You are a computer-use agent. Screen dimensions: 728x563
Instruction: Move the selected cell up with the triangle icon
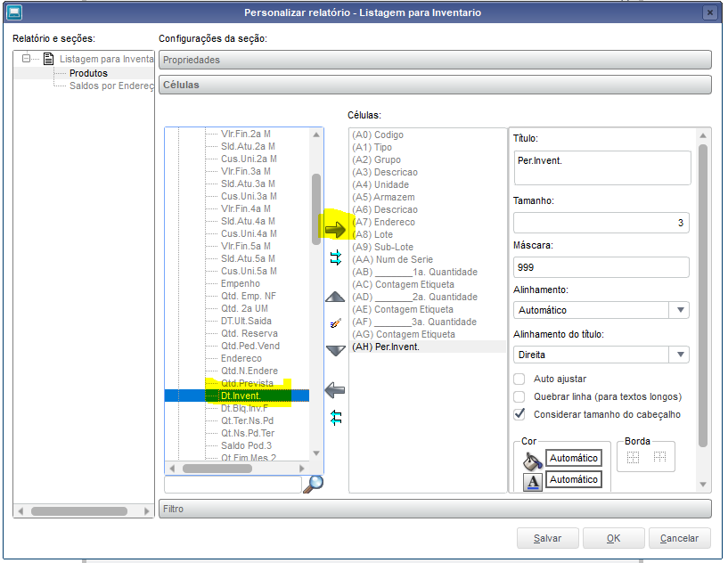coord(335,297)
